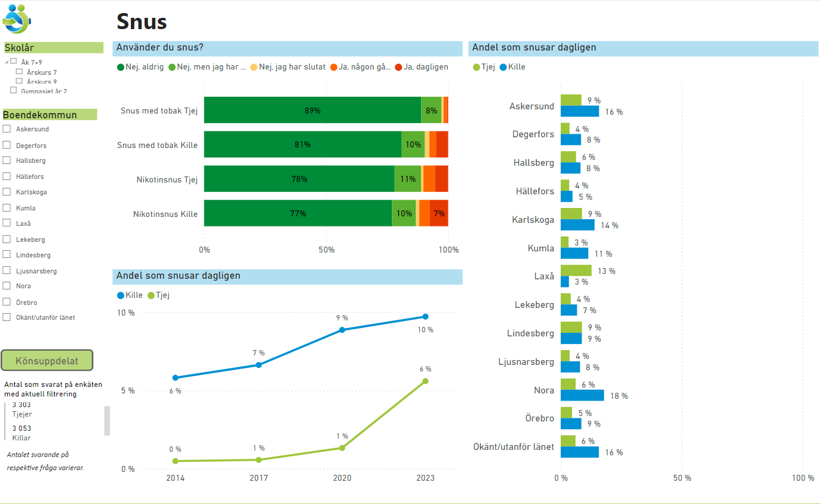Screen dimensions: 820x504
Task: Click the 89% segment for Snus med tobak Tjej
Action: (313, 110)
